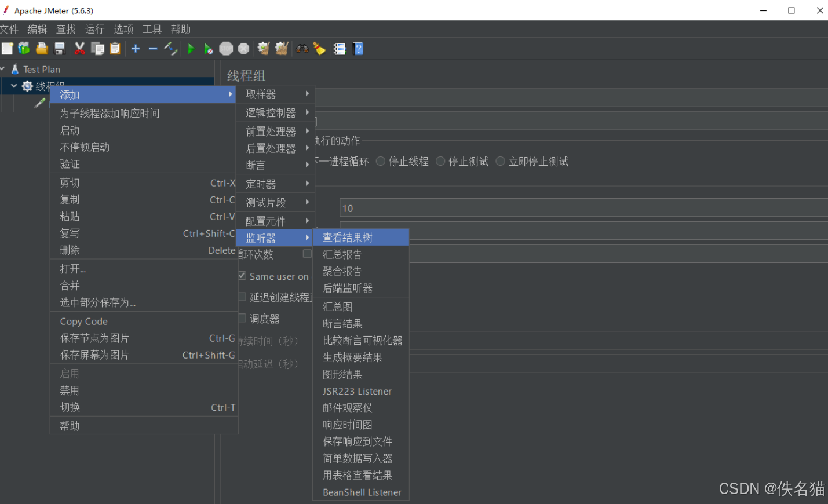828x504 pixels.
Task: Open the 运行 menu
Action: 95,29
